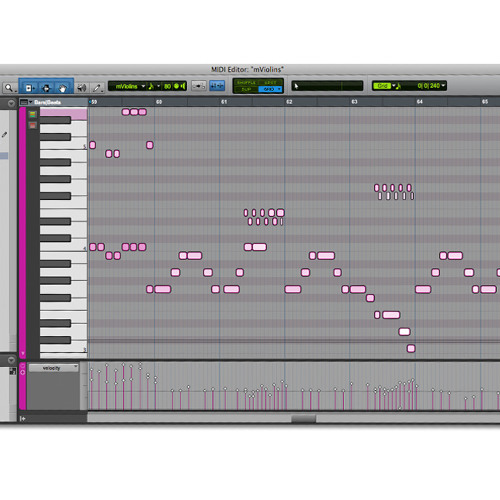Click the default note velocity 80 field
This screenshot has height=500, width=500.
167,86
